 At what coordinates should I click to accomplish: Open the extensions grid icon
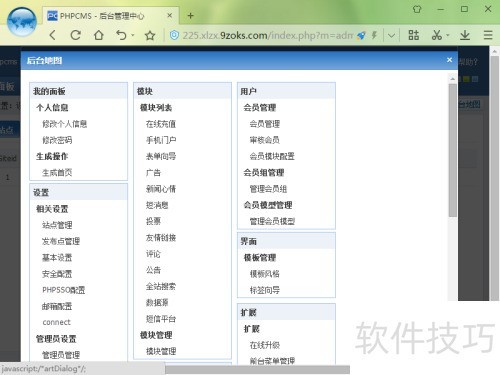coord(414,35)
